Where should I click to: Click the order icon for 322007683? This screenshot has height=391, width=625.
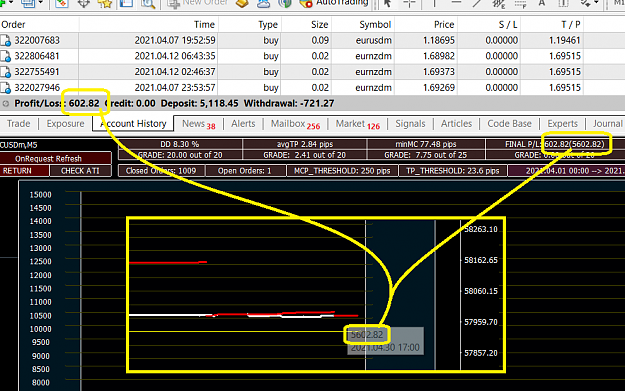click(x=6, y=41)
